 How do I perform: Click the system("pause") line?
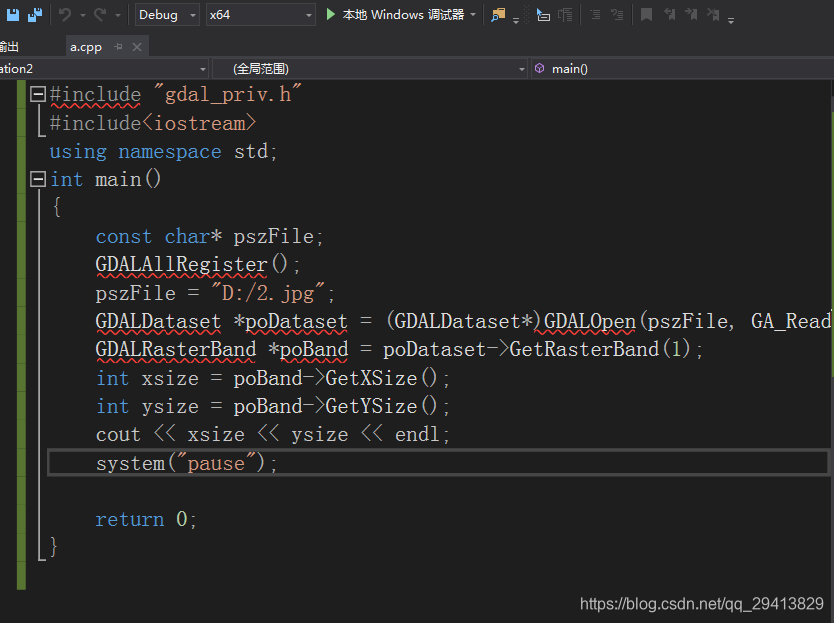point(186,463)
